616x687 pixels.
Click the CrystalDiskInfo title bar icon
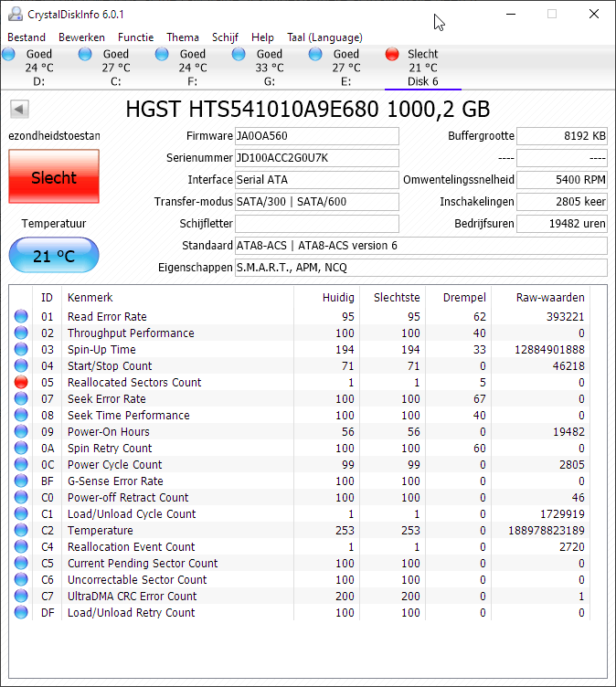pos(16,14)
